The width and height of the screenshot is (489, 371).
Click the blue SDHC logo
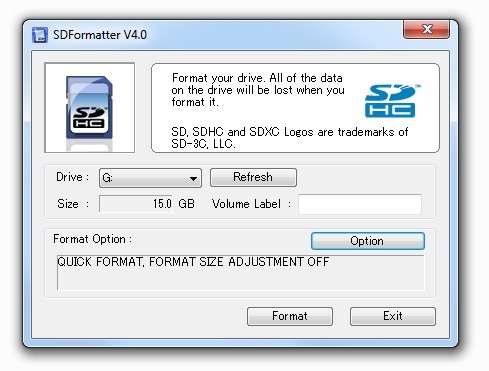click(x=392, y=101)
